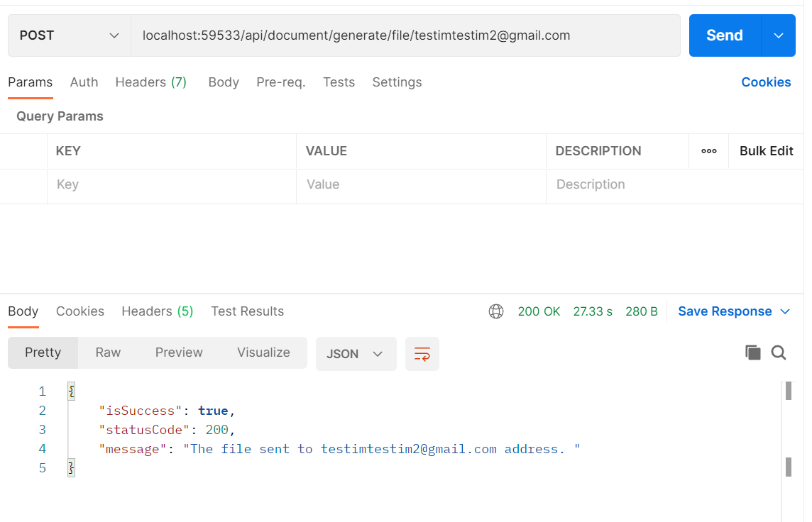The height and width of the screenshot is (522, 812).
Task: View the Raw response tab
Action: [x=107, y=352]
